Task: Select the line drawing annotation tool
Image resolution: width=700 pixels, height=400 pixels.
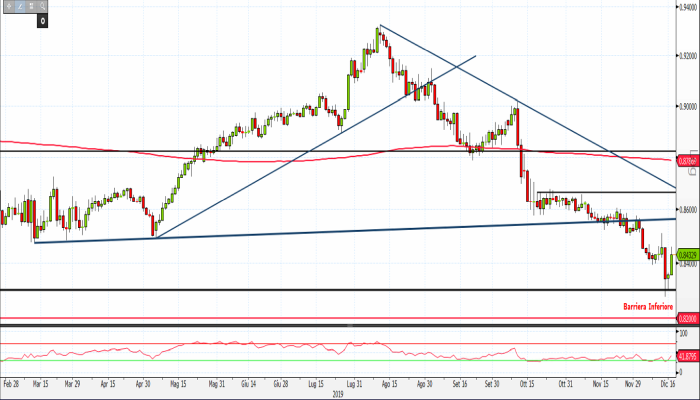Action: click(x=20, y=6)
